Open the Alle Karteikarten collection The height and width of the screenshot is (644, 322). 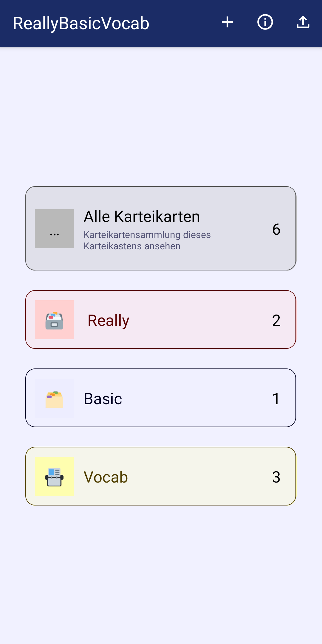pyautogui.click(x=142, y=217)
